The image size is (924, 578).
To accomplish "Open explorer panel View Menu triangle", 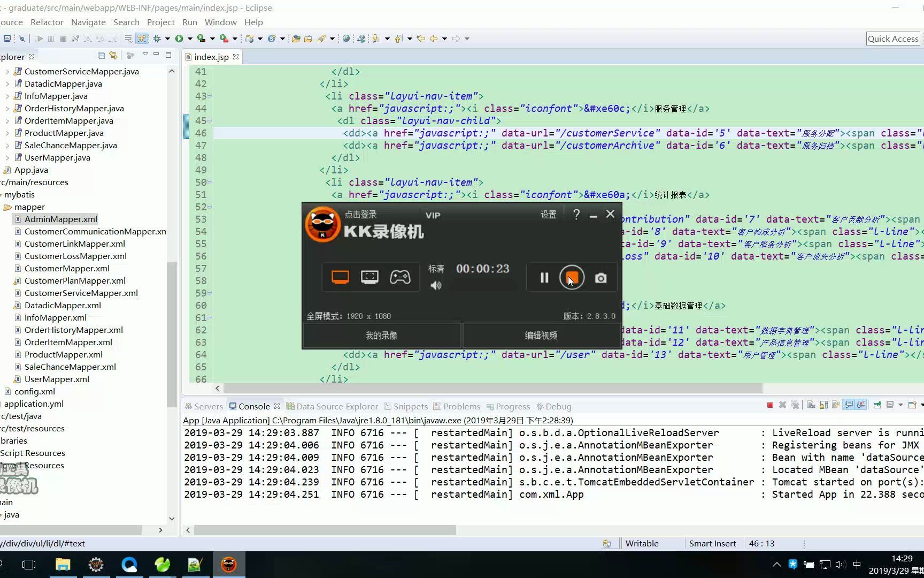I will [145, 55].
